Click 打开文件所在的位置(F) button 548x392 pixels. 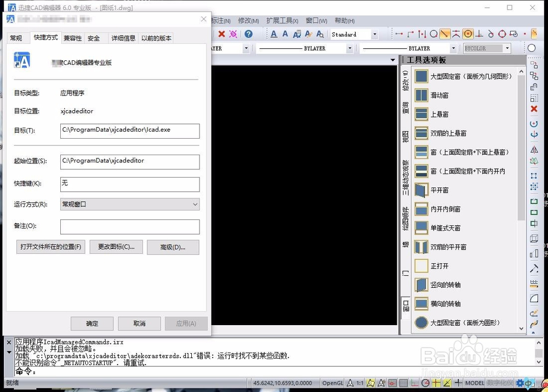click(x=50, y=247)
